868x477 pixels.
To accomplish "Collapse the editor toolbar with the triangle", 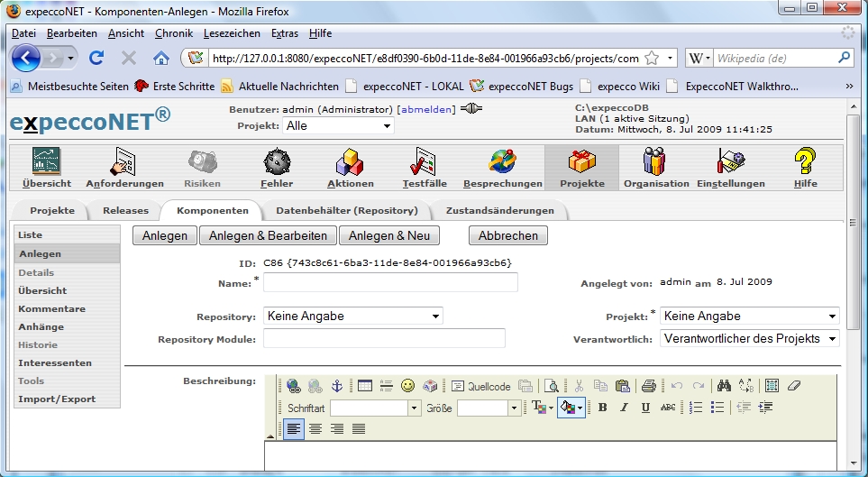I will coord(270,436).
